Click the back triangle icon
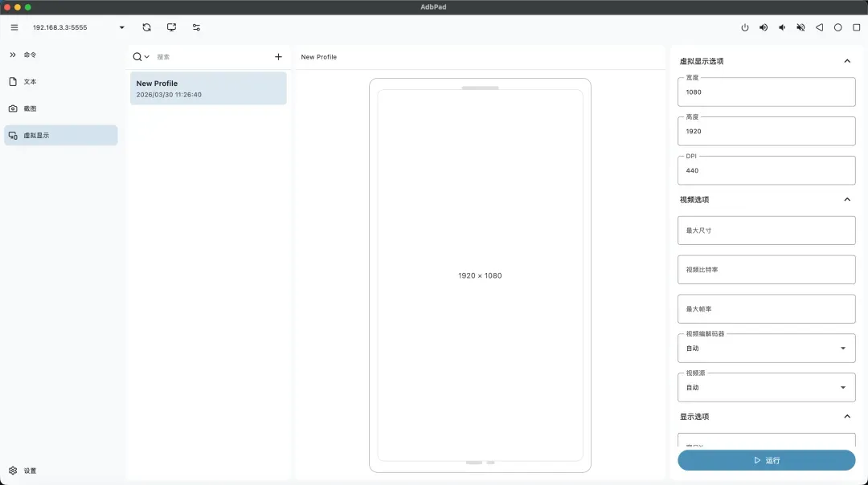 click(819, 27)
